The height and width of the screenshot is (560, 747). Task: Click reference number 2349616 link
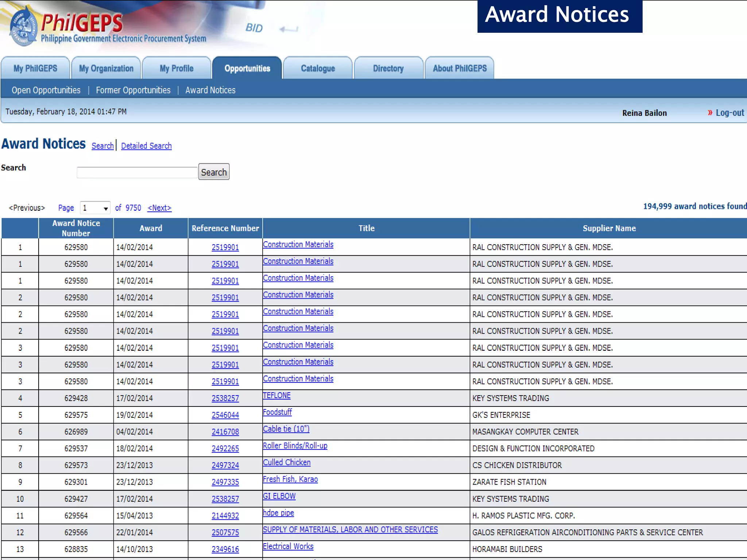pyautogui.click(x=225, y=549)
